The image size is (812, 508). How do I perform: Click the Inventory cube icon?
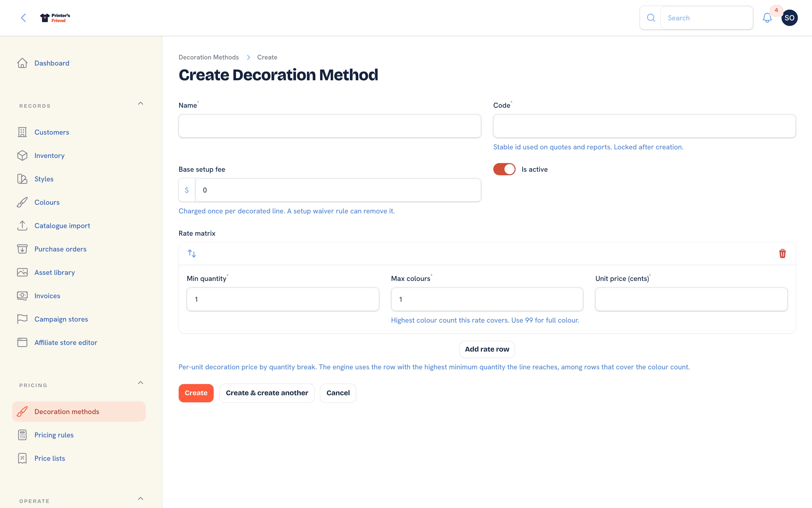[22, 155]
